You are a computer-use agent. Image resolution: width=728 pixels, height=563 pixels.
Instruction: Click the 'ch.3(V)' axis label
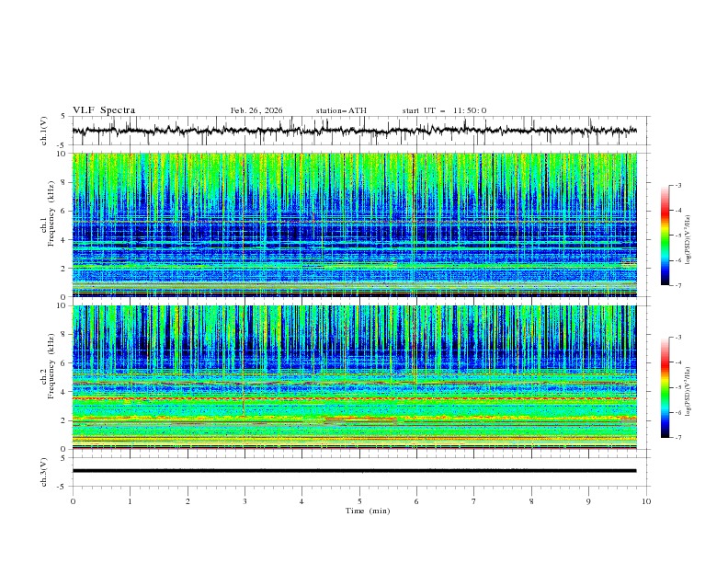click(x=44, y=472)
